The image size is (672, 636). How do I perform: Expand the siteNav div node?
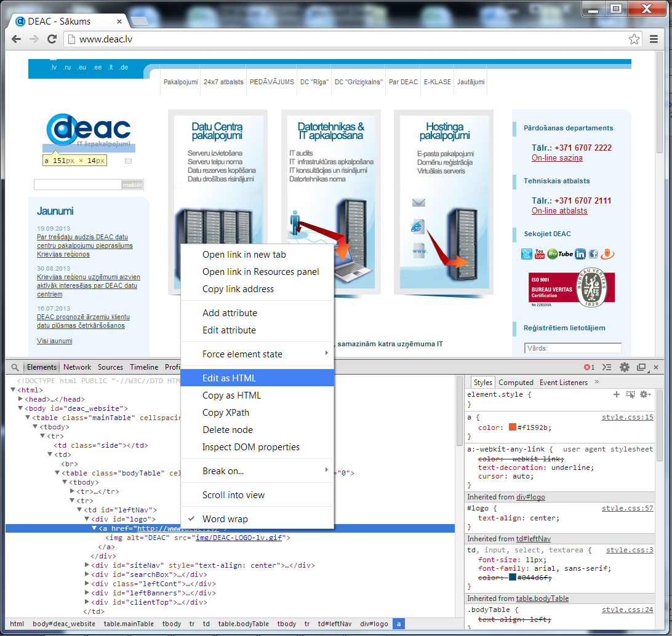coord(87,565)
